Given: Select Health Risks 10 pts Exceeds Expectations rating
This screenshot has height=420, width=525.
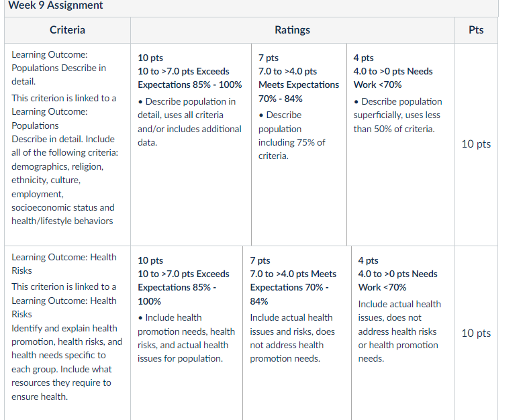Looking at the screenshot, I should [x=187, y=333].
